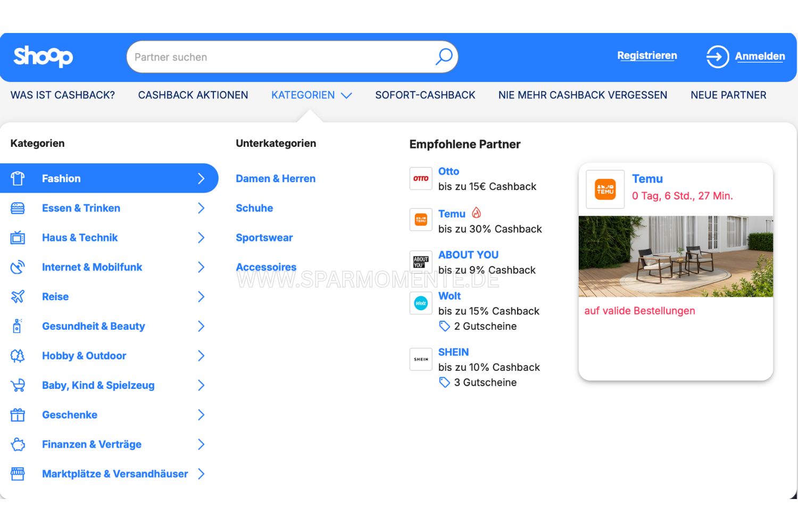Click the Wolt logo icon

(x=421, y=303)
